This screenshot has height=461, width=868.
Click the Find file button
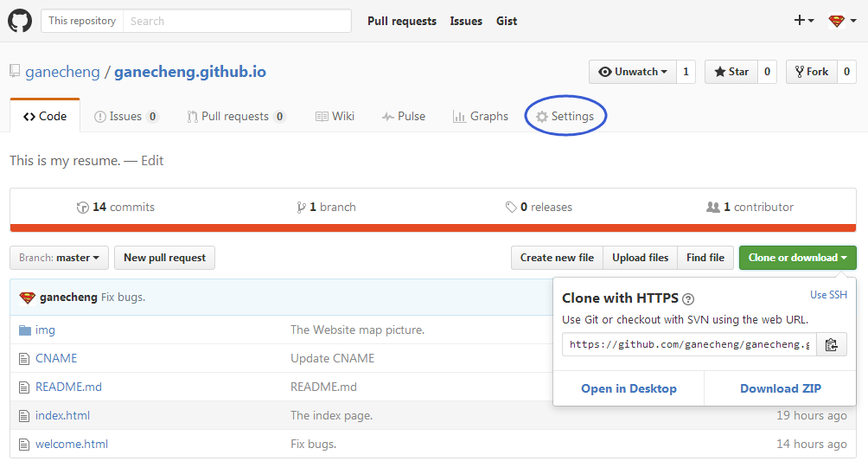coord(705,258)
